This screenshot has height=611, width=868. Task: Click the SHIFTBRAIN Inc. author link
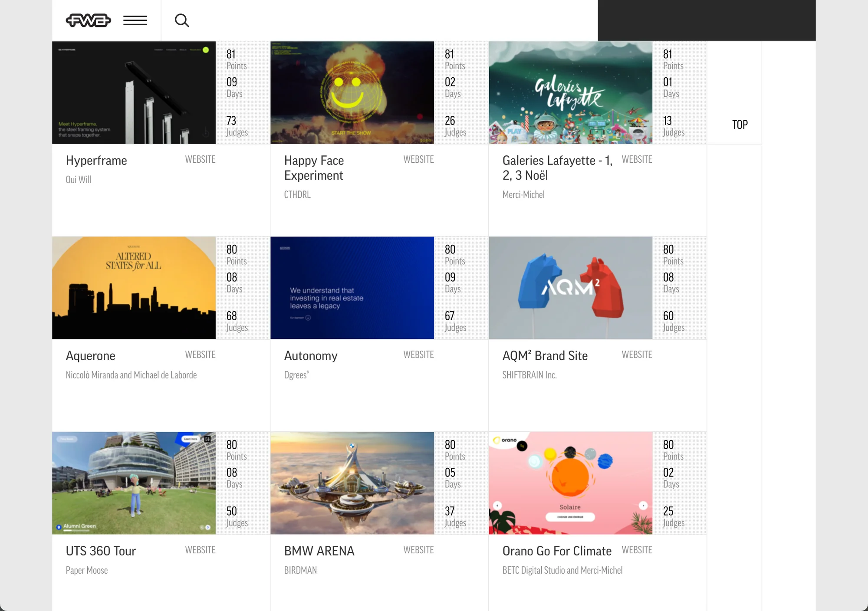click(x=529, y=375)
